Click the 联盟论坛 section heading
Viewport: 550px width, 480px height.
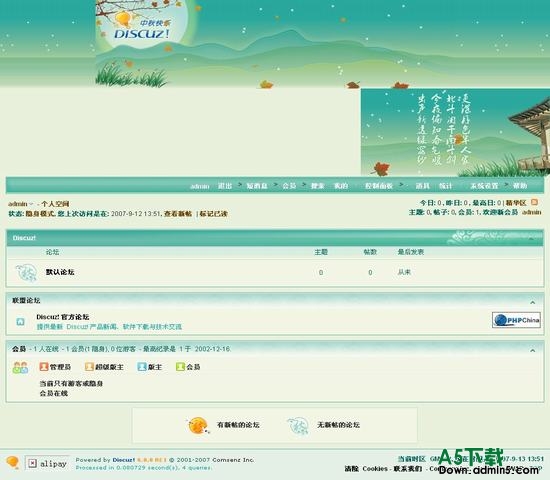click(26, 300)
